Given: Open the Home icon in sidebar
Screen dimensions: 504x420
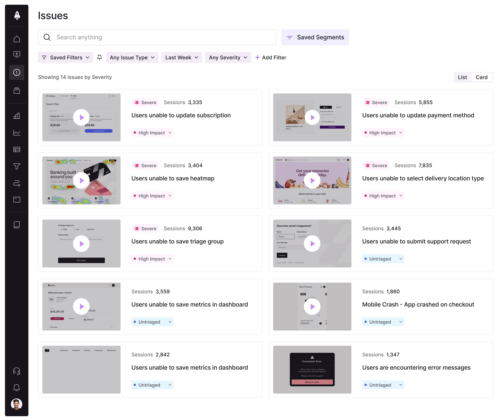Looking at the screenshot, I should tap(17, 39).
